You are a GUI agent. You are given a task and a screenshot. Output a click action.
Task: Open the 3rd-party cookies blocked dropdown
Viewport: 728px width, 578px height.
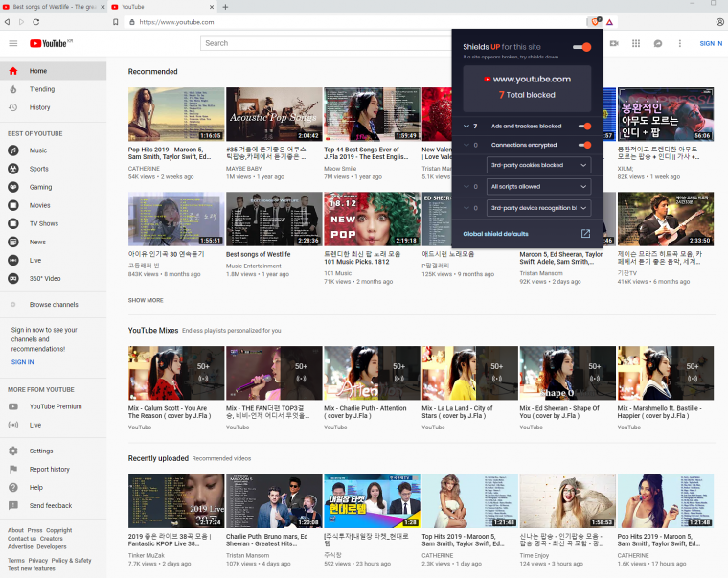coord(538,165)
